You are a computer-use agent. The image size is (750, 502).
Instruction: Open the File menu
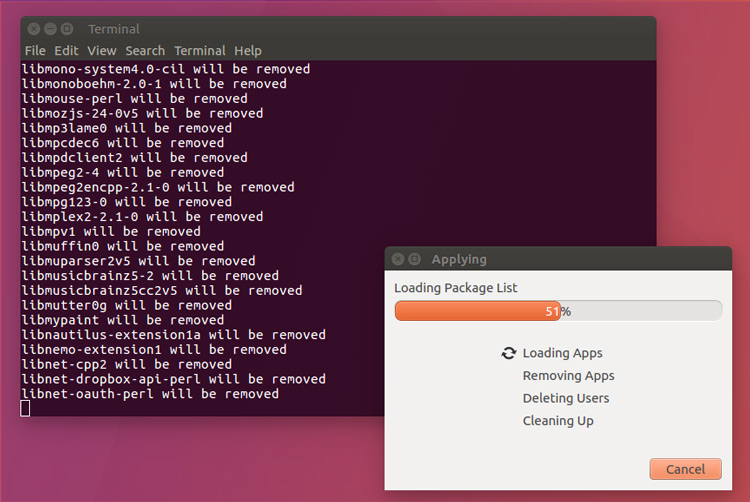click(35, 51)
